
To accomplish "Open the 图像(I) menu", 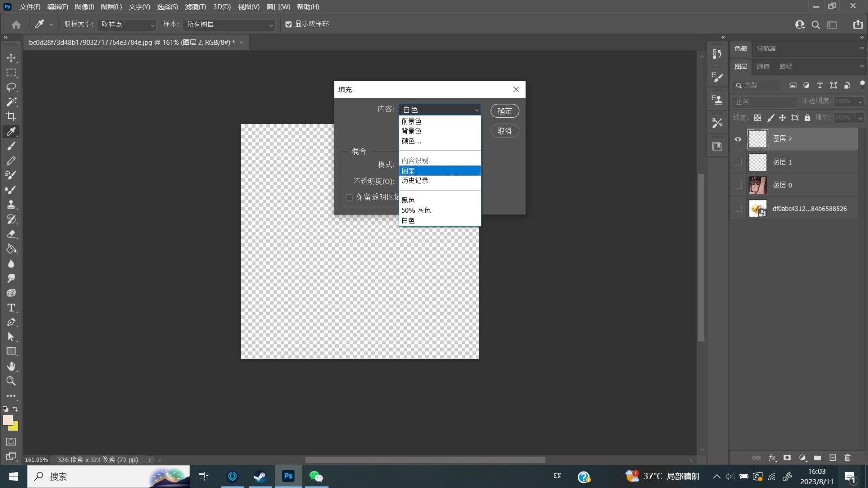I will pyautogui.click(x=84, y=7).
